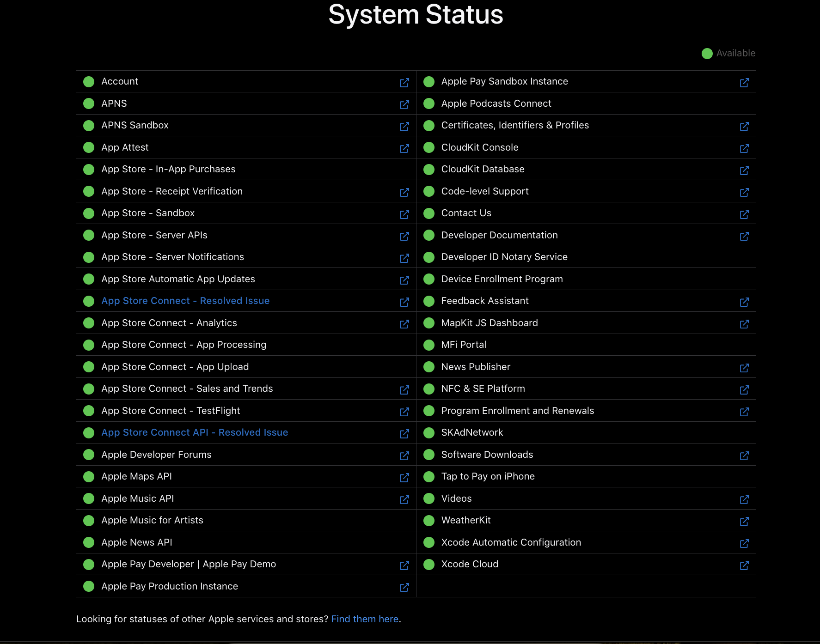Select 'Device Enrollment Program' text

tap(502, 279)
